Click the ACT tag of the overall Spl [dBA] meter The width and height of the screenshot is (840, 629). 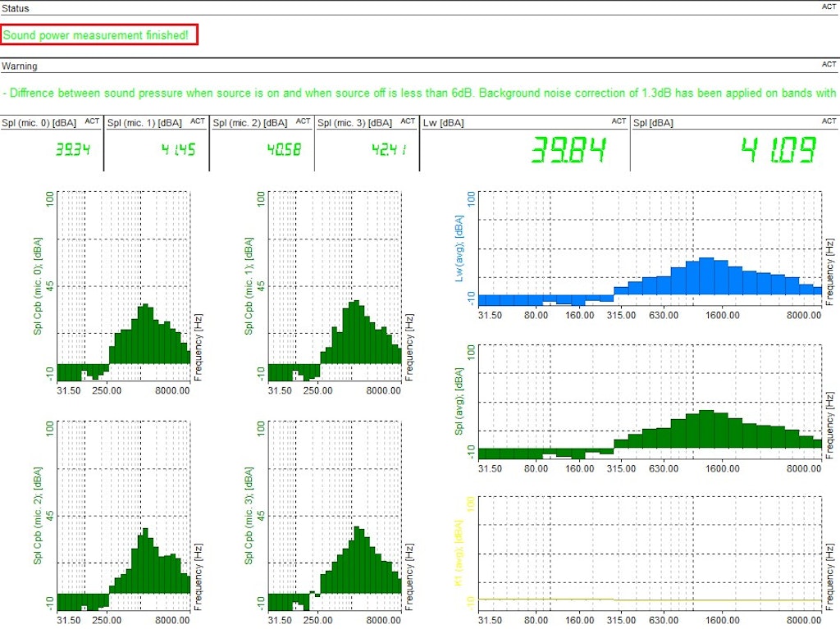pyautogui.click(x=829, y=121)
